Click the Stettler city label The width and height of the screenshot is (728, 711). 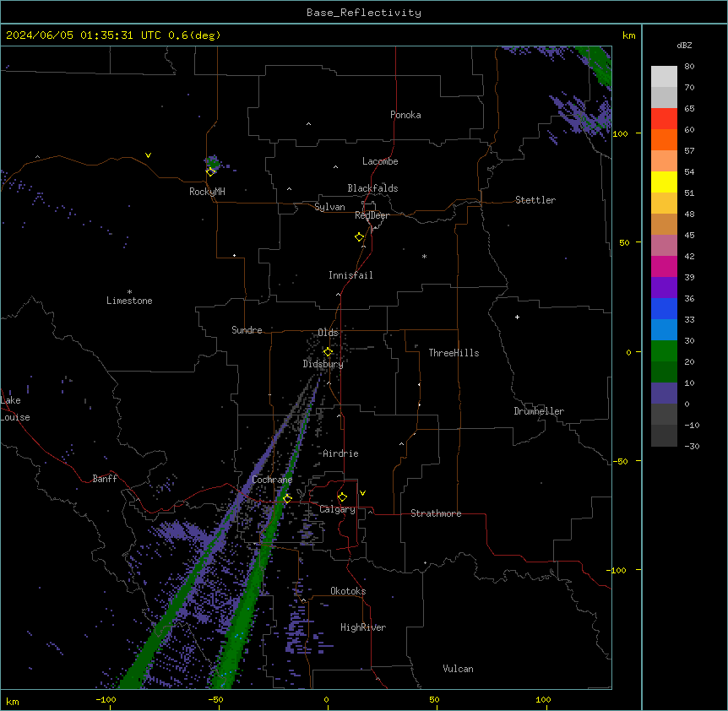tap(535, 200)
